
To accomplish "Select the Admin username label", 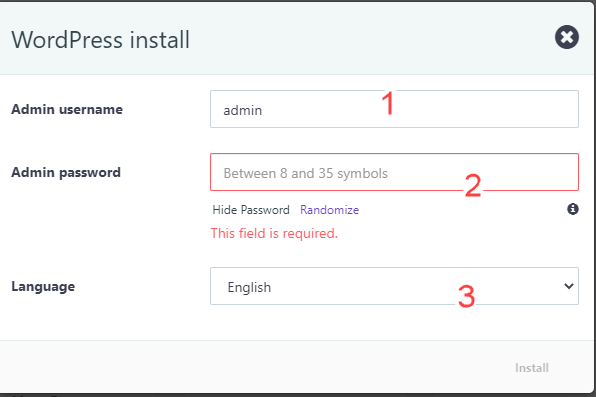I will (67, 110).
